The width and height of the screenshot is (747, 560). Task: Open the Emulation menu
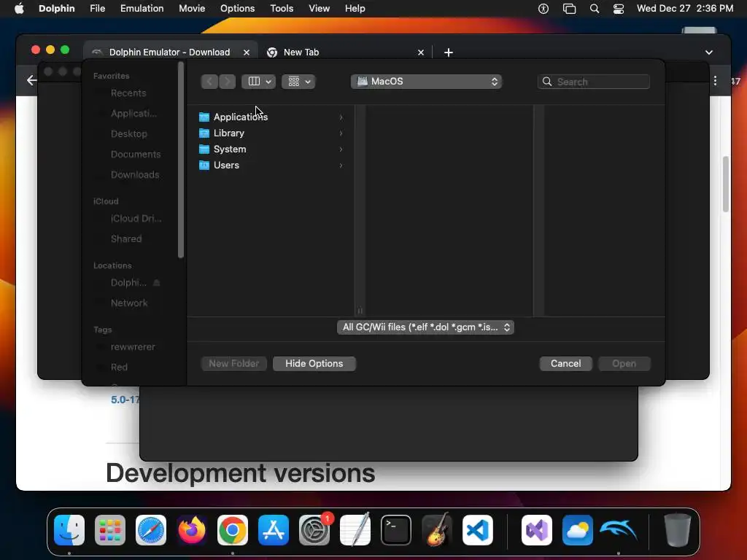tap(142, 9)
